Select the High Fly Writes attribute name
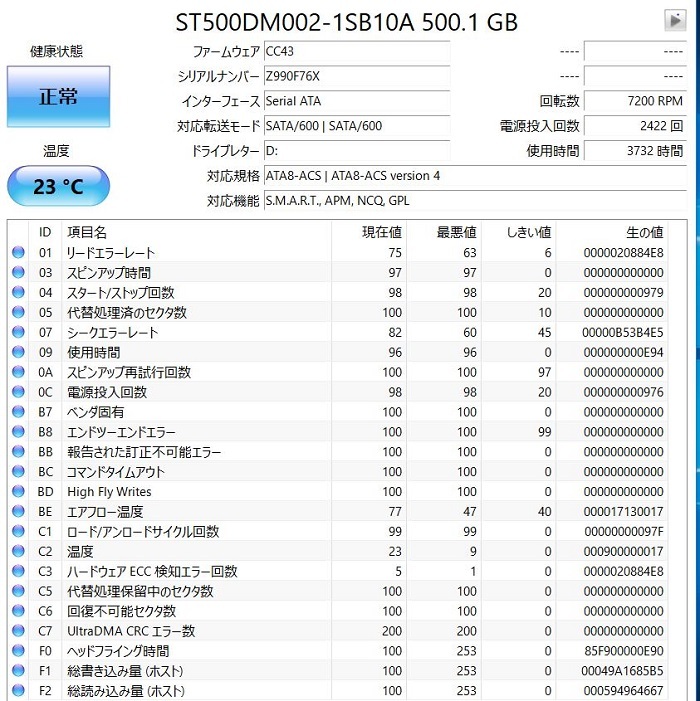 pyautogui.click(x=109, y=492)
